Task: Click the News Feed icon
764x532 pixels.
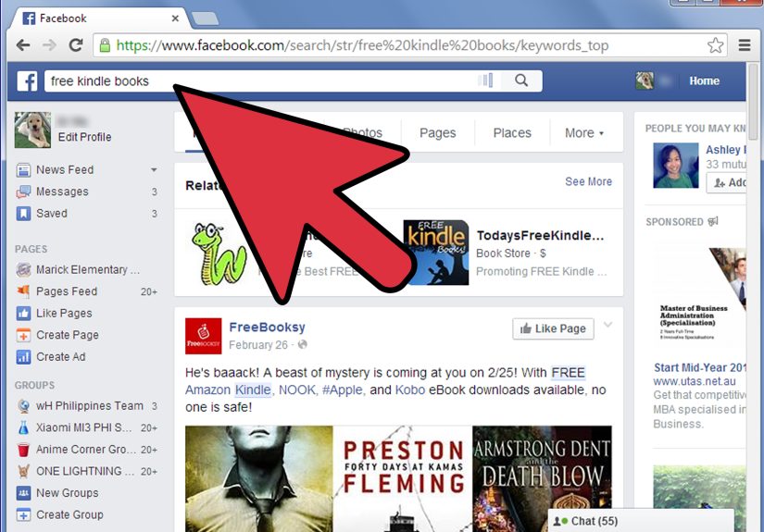Action: coord(23,170)
